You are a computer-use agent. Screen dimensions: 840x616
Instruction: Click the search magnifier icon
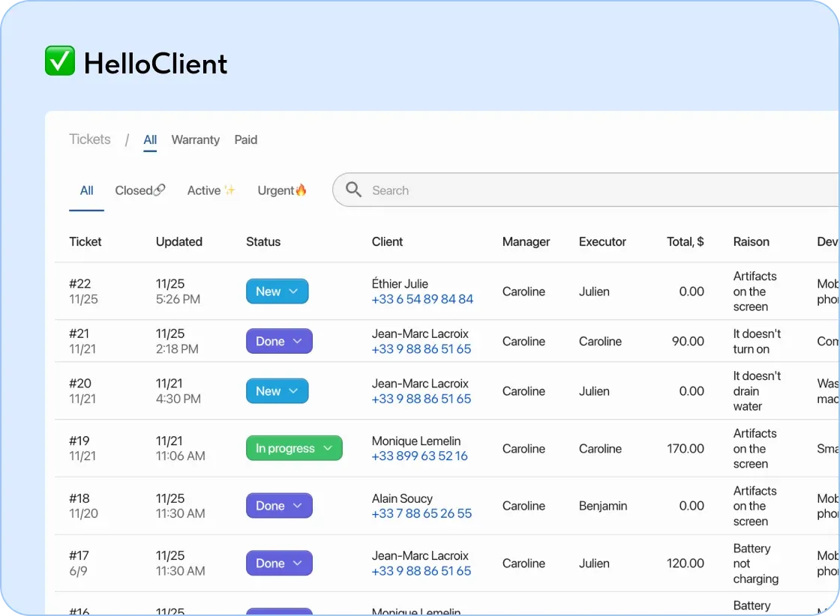pyautogui.click(x=353, y=190)
